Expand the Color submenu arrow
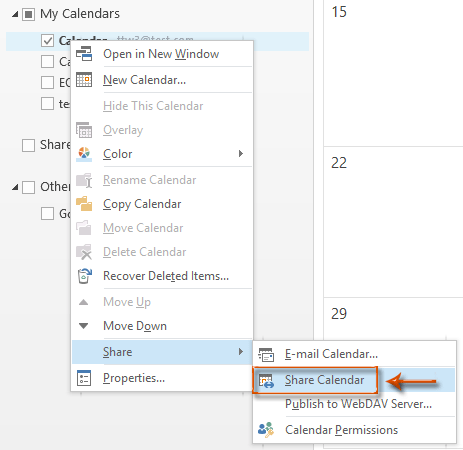 (x=241, y=153)
